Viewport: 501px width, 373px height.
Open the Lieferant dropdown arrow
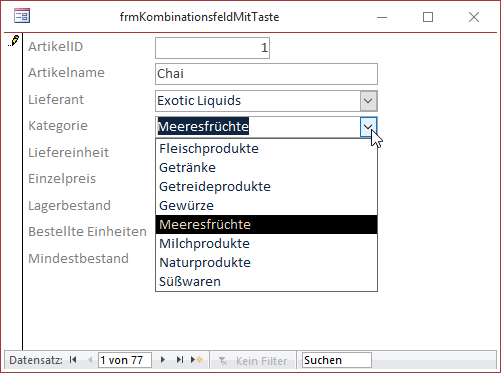(x=368, y=101)
